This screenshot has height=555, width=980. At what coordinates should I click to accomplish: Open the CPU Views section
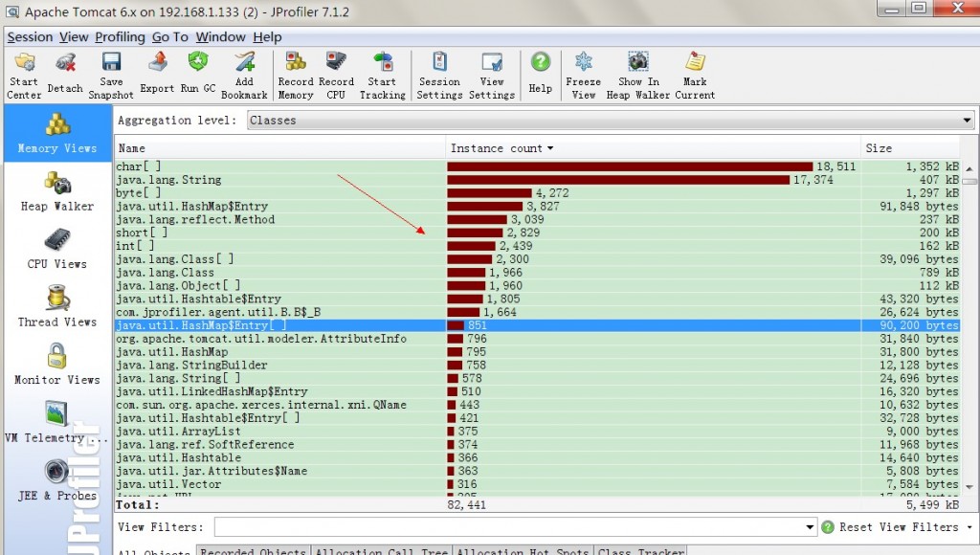(56, 250)
